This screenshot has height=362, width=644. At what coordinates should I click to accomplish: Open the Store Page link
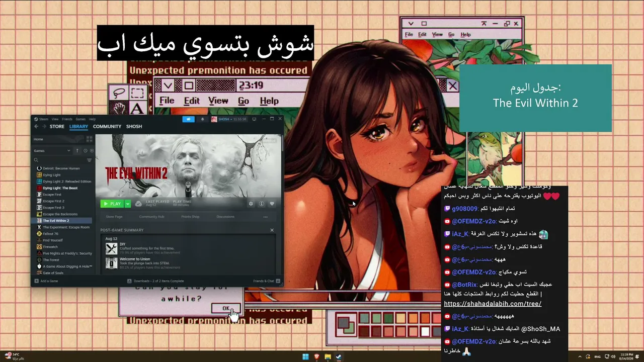click(x=114, y=217)
